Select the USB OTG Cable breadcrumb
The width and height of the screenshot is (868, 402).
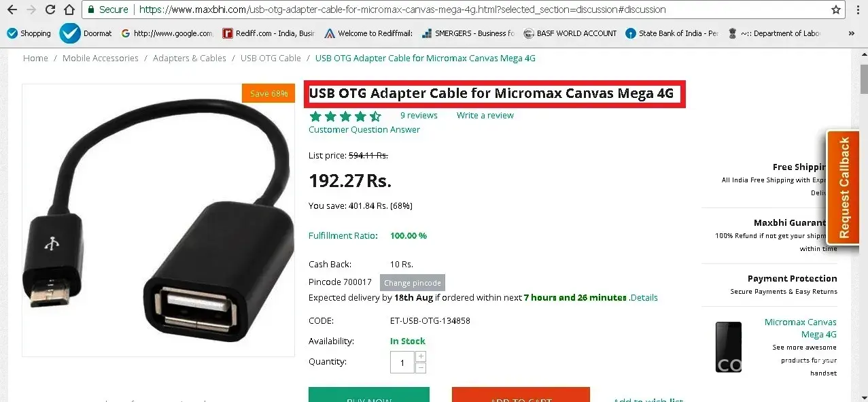pos(271,58)
